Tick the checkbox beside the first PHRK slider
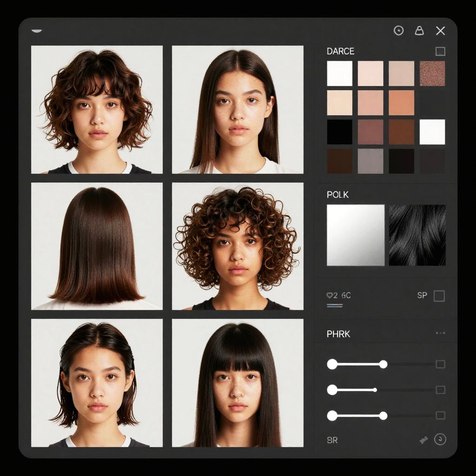476x476 pixels. [440, 364]
